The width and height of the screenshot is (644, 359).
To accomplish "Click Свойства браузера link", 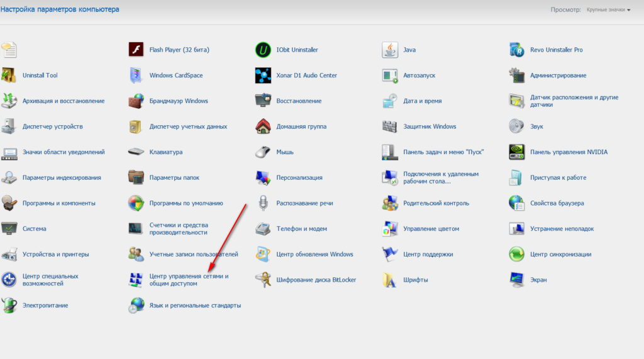I will (557, 203).
